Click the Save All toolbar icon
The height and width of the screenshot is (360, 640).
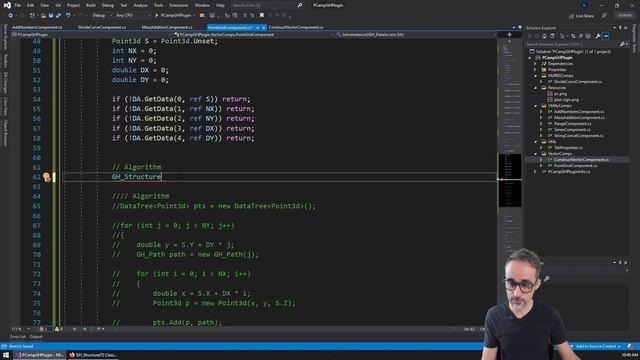[x=58, y=16]
